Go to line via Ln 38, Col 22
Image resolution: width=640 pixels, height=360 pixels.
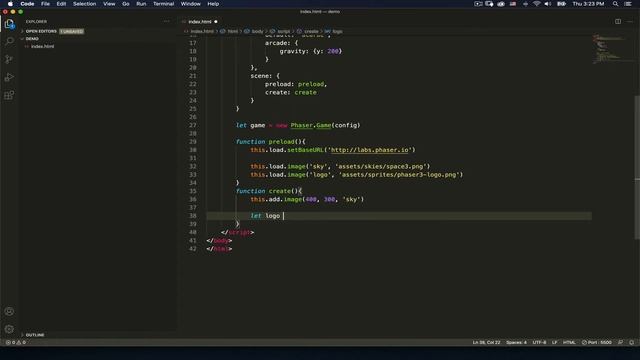pos(486,342)
